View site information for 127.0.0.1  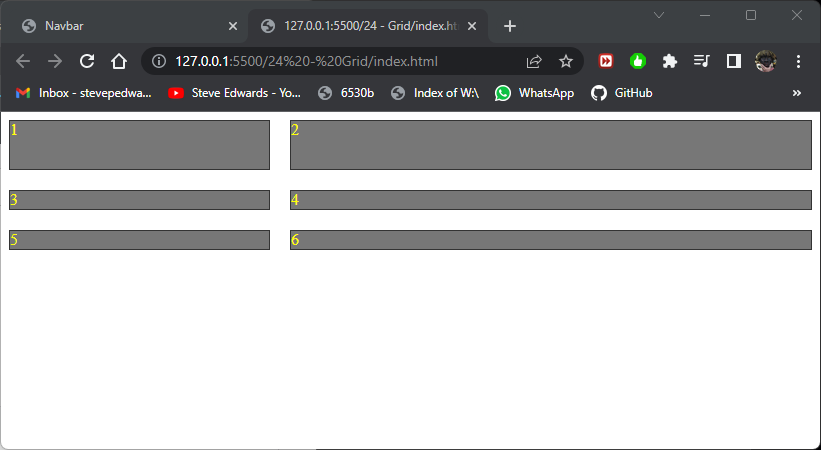tap(159, 61)
